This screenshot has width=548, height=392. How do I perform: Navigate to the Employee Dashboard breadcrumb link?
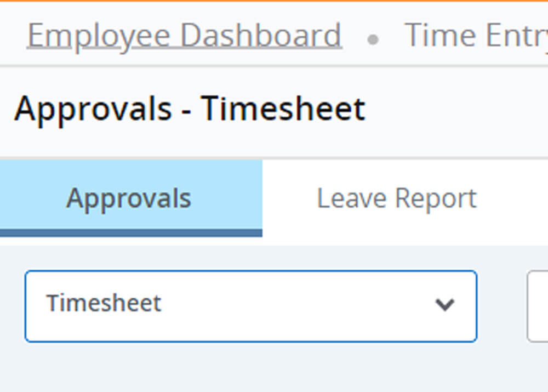click(x=184, y=35)
